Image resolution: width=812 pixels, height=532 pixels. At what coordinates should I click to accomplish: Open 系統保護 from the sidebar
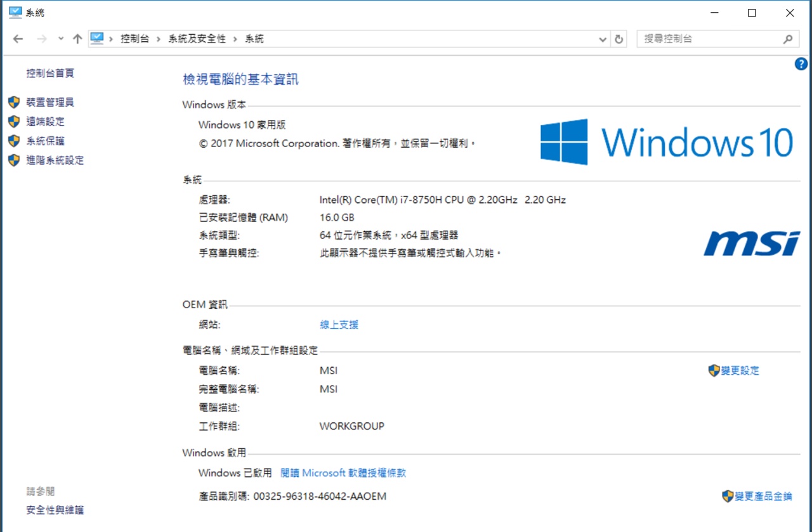45,141
